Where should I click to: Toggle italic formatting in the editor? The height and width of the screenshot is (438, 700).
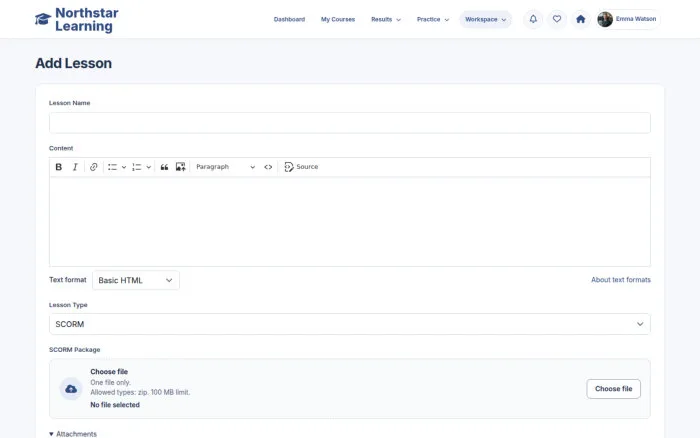point(75,167)
